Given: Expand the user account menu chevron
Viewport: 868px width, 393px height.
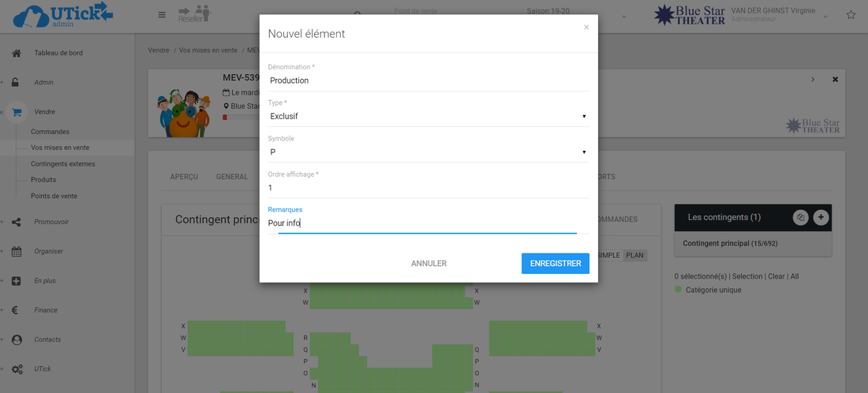Looking at the screenshot, I should [825, 16].
